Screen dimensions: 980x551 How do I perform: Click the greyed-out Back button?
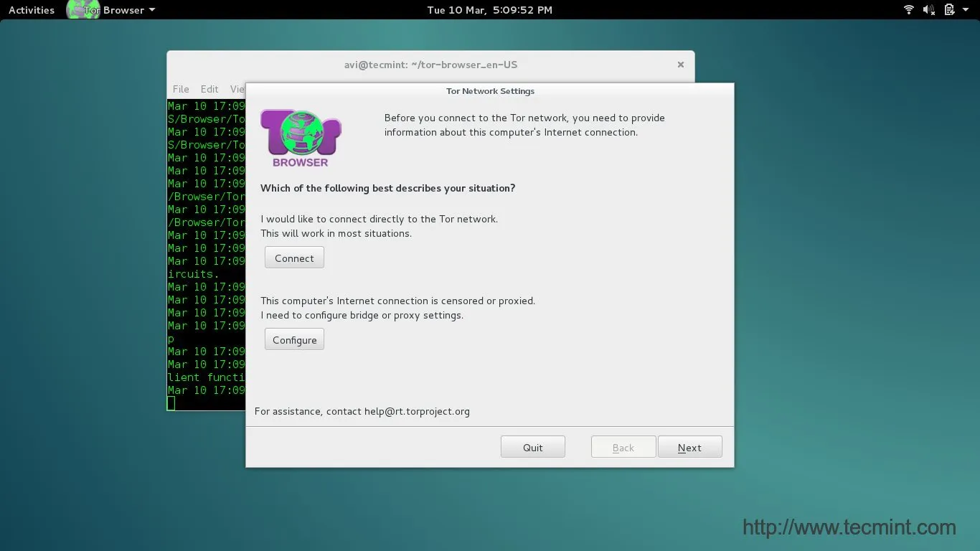click(623, 447)
